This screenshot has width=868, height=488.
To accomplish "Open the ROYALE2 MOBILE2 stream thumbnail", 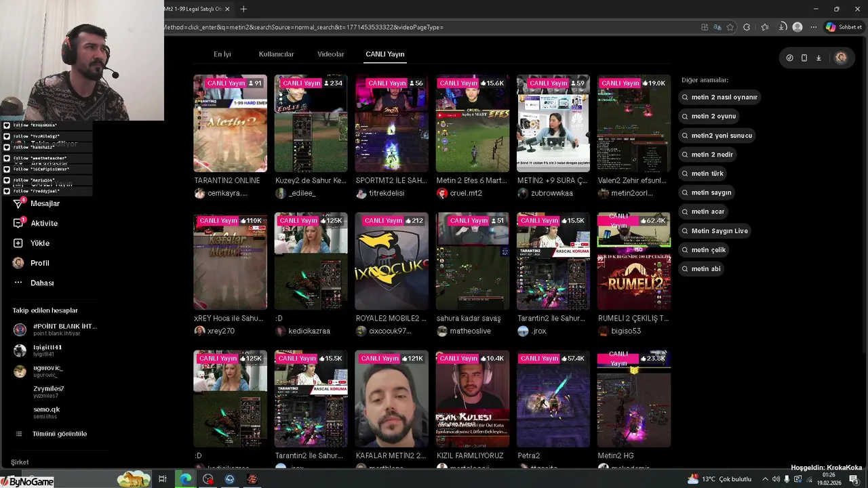I will click(391, 261).
